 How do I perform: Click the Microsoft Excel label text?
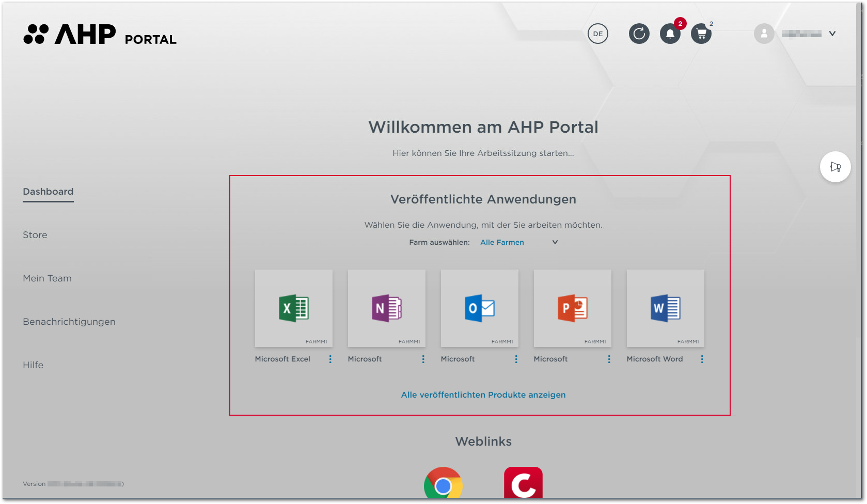tap(282, 359)
